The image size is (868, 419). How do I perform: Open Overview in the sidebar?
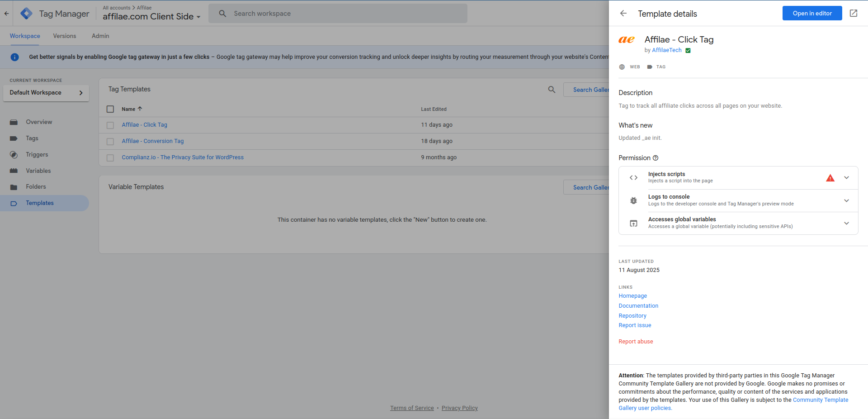[39, 122]
